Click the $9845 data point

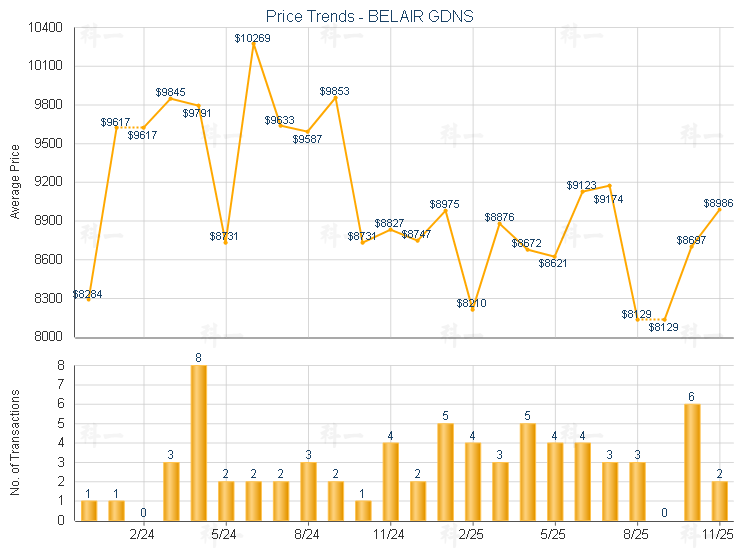[x=171, y=98]
